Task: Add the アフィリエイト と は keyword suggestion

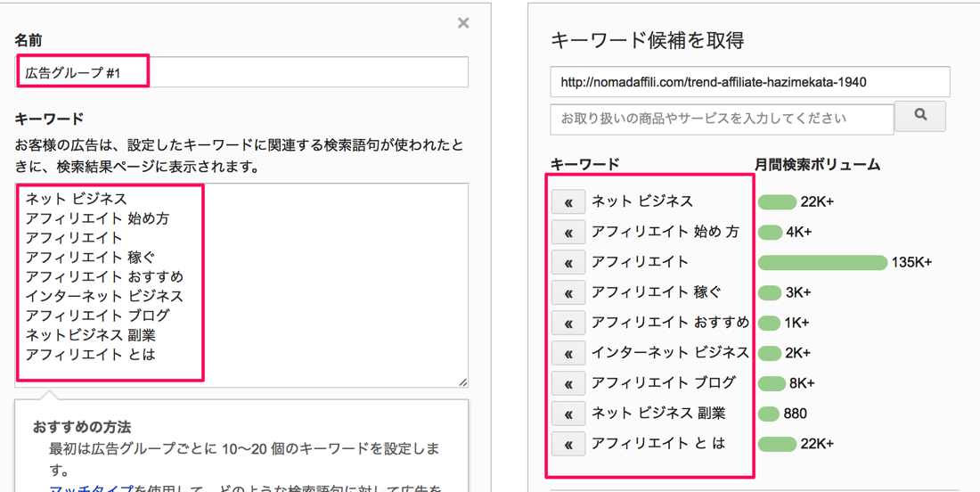Action: pyautogui.click(x=568, y=445)
